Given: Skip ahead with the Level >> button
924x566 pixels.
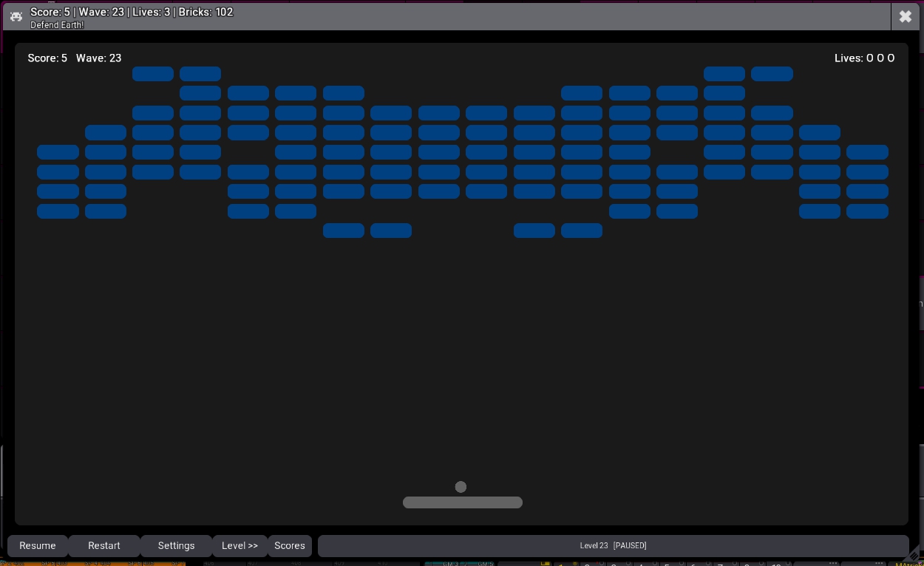Looking at the screenshot, I should click(240, 545).
